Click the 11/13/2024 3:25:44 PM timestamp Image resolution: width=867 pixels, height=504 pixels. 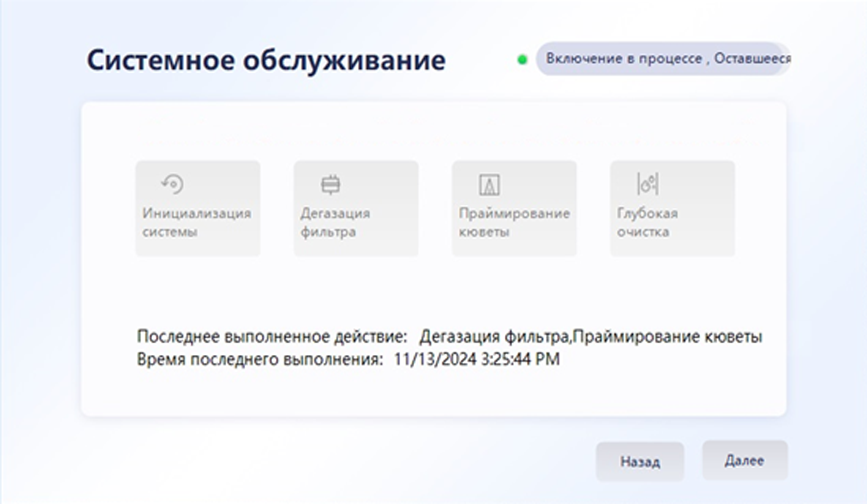(x=477, y=359)
